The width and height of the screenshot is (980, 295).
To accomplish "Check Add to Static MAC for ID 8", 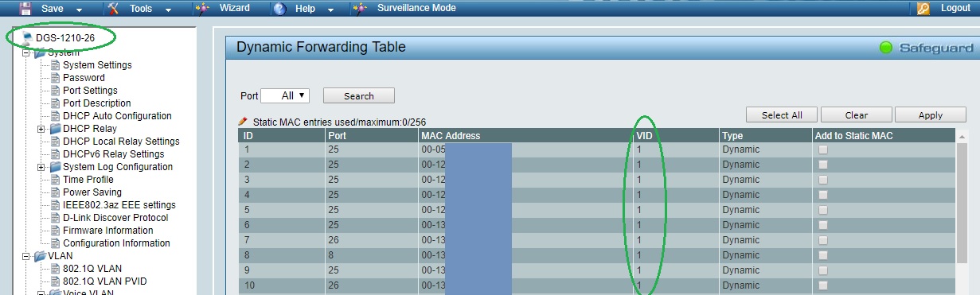I will click(823, 255).
